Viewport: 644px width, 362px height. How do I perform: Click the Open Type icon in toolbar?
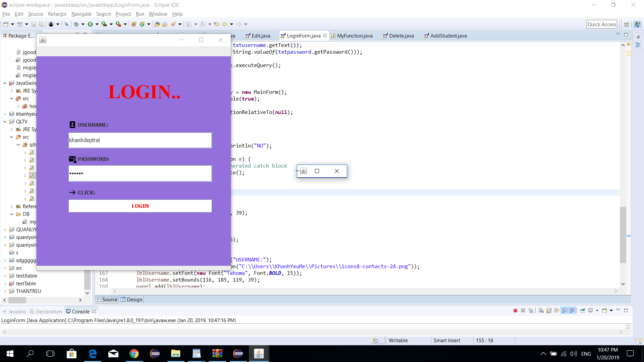(x=157, y=24)
